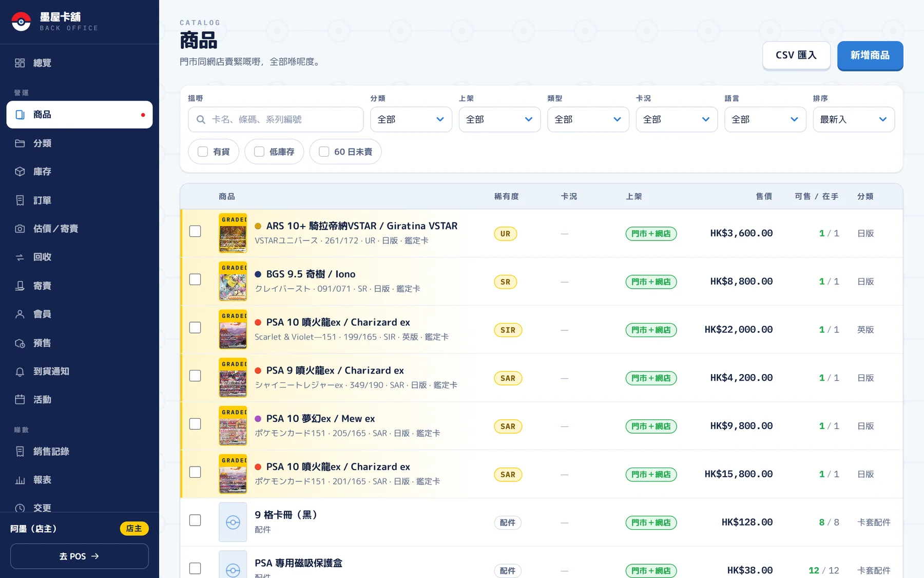
Task: Open the 總覽 dashboard icon in sidebar
Action: pos(20,63)
